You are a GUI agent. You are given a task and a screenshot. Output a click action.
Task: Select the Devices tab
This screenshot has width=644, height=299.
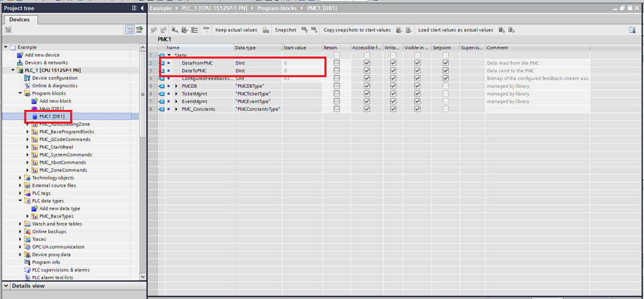(x=19, y=20)
